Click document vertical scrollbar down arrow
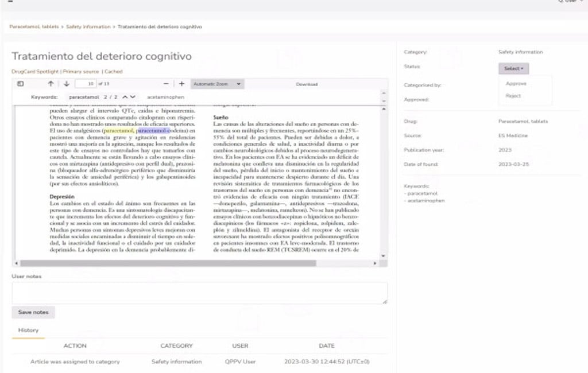This screenshot has height=373, width=588. pyautogui.click(x=383, y=256)
